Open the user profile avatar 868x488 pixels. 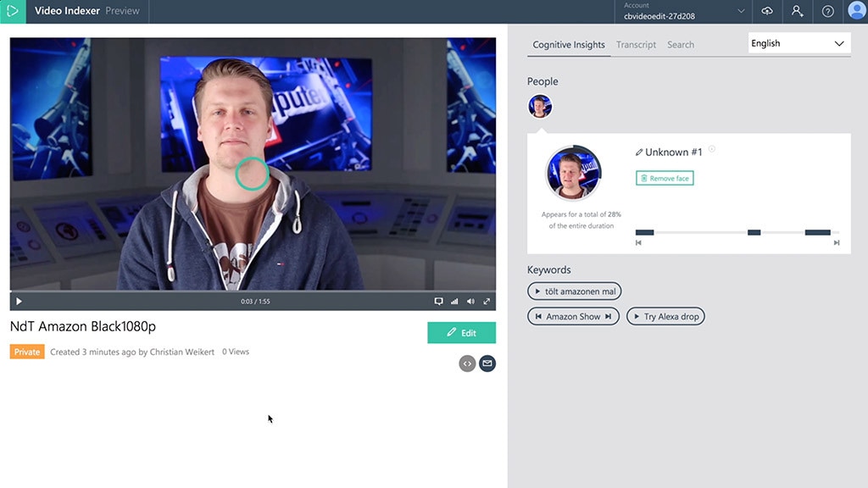856,10
